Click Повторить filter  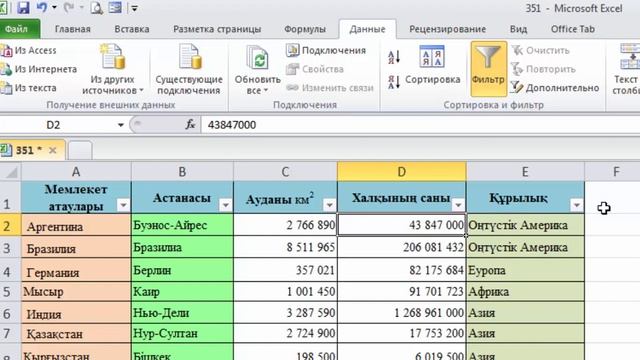pyautogui.click(x=543, y=69)
